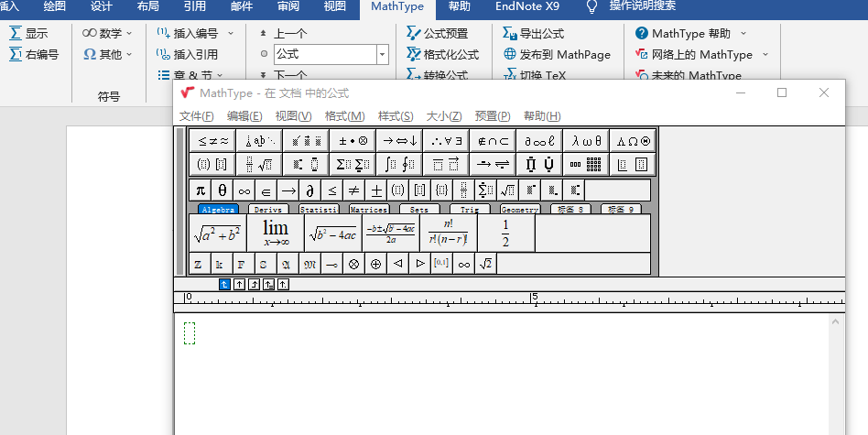
Task: Open the fraction and radical templates palette
Action: point(259,164)
